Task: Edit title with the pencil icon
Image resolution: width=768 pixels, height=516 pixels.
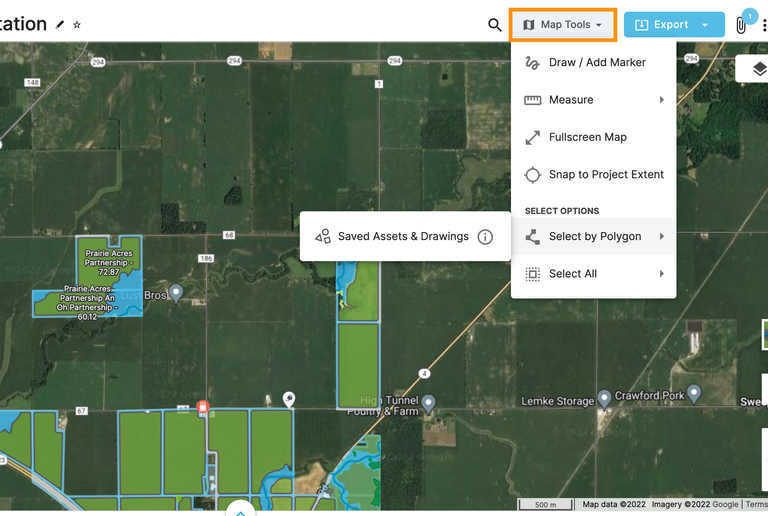Action: click(60, 24)
